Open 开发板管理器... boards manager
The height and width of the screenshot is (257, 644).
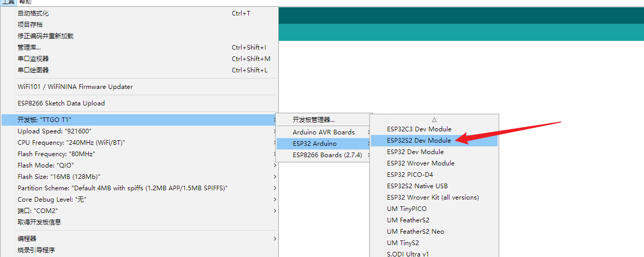click(324, 120)
